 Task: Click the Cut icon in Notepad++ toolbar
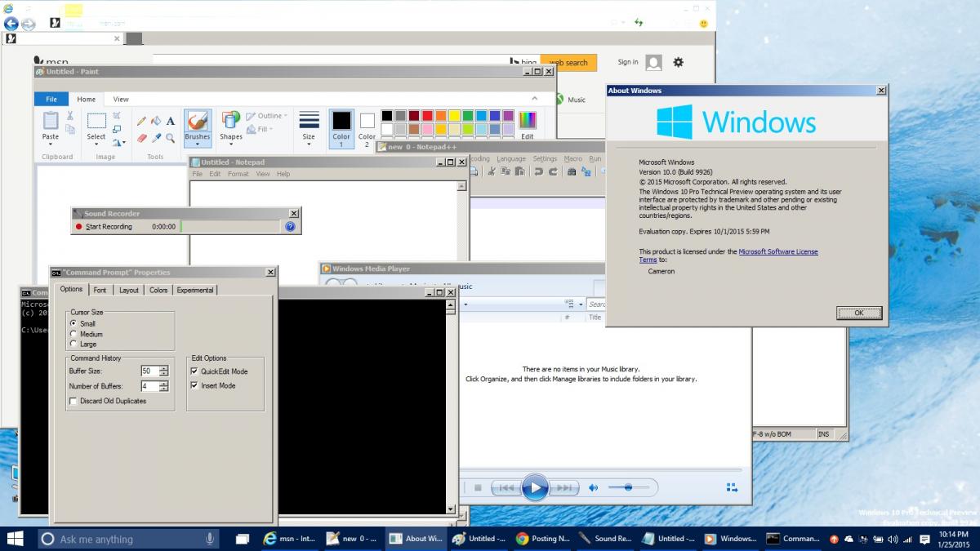[492, 171]
